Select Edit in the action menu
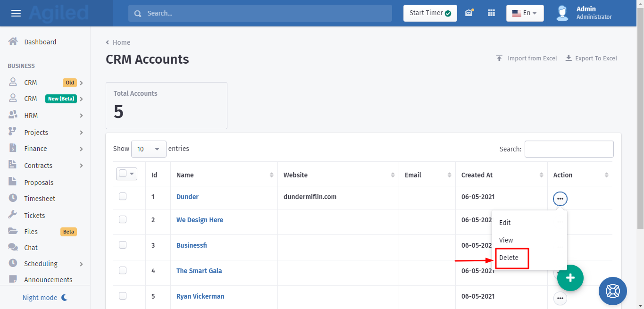The width and height of the screenshot is (644, 309). click(505, 223)
